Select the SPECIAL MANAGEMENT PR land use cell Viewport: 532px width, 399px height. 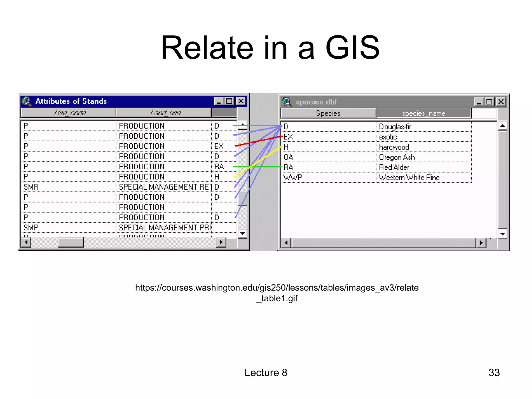tap(164, 228)
